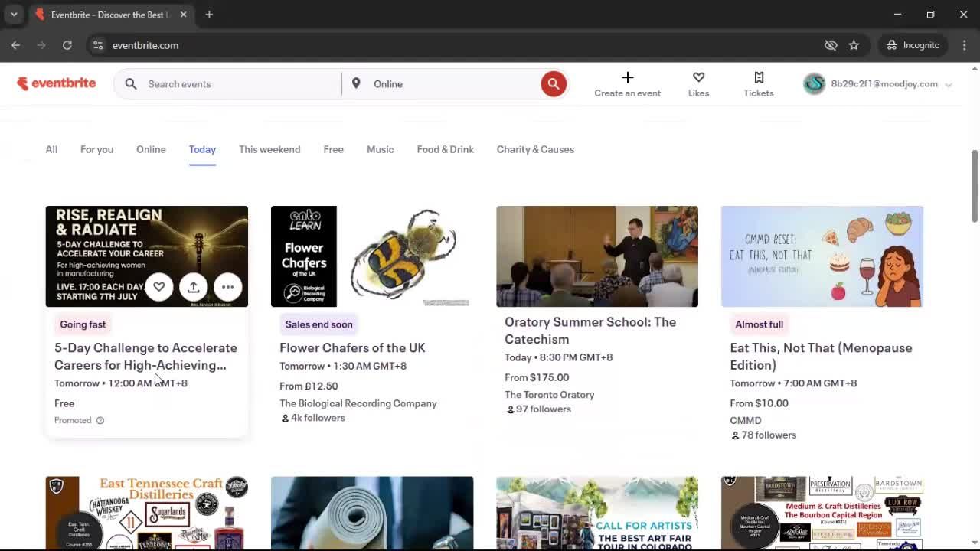
Task: Click the Sales end soon badge
Action: pos(318,324)
